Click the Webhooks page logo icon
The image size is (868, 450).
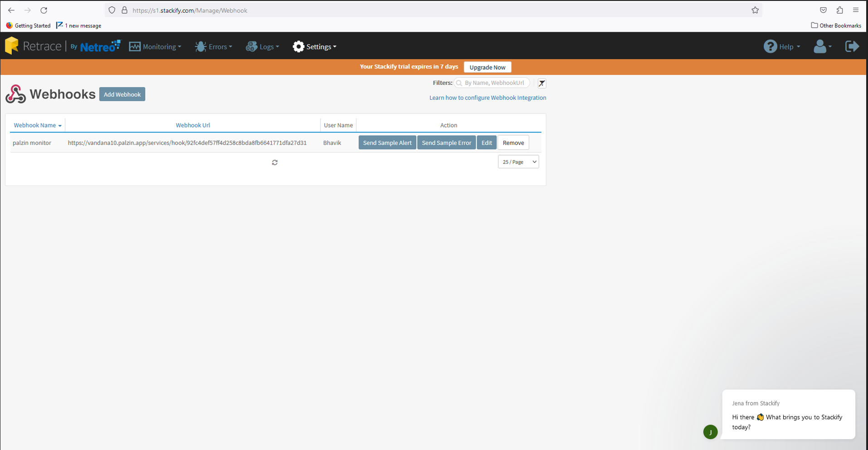[15, 94]
